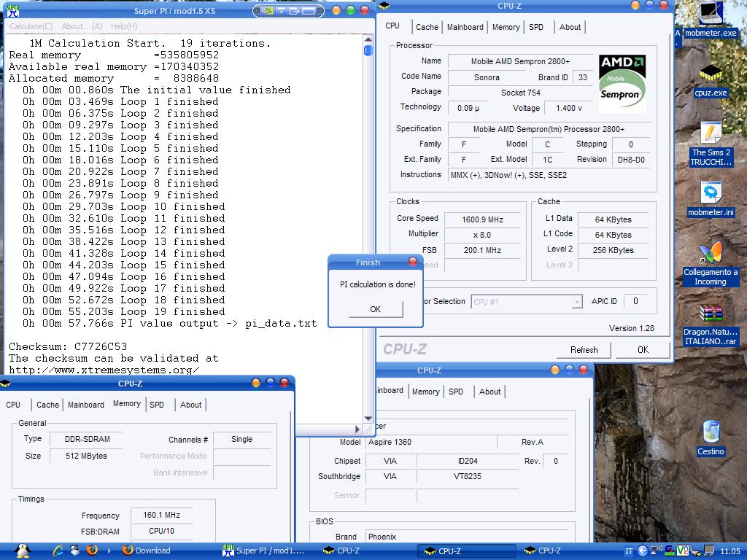Click the network computer tray icon beside clock
Viewport: 747px width, 560px height.
point(709,551)
